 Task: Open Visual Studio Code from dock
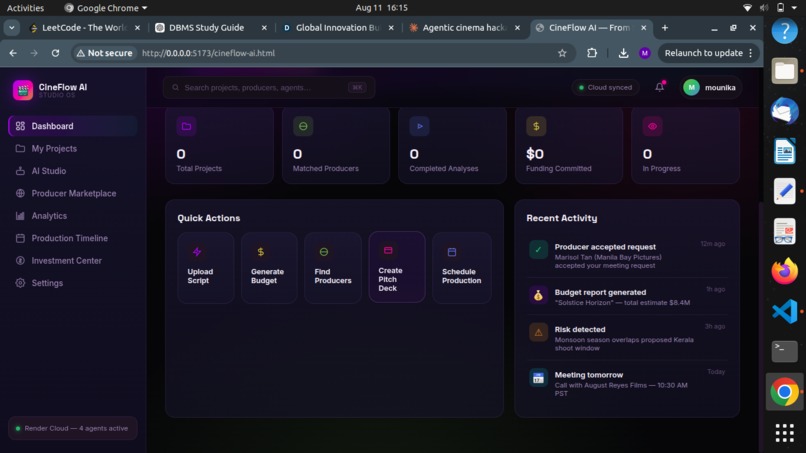click(784, 312)
